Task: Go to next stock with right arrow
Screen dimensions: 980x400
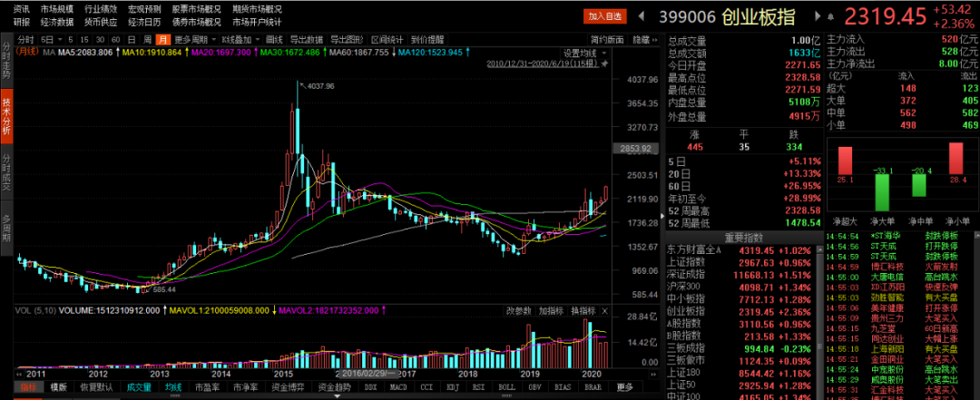Action: 816,17
